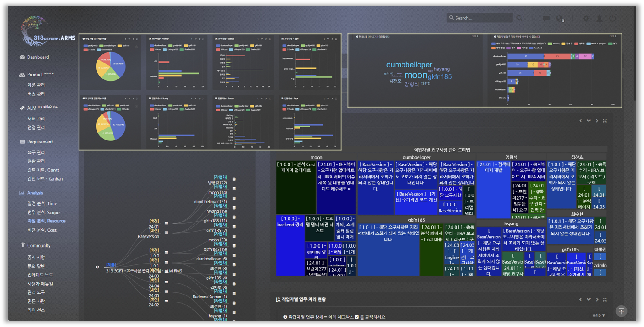
Task: Maximize the treemap panel with fullscreen icon
Action: click(605, 121)
